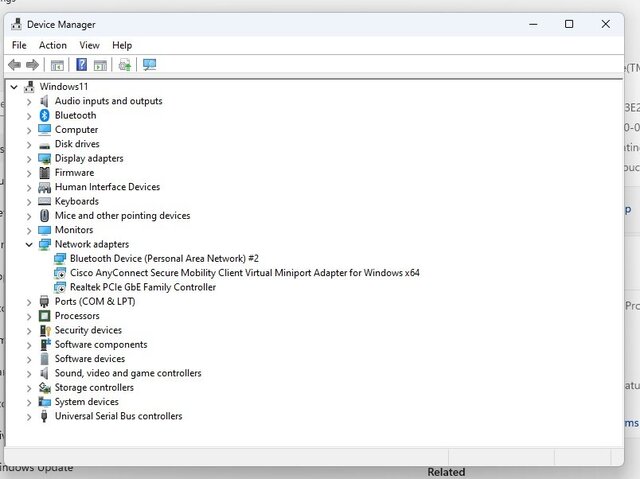Select the Cisco AnyConnect virtual miniport adapter
Viewport: 640px width, 479px height.
coord(244,272)
